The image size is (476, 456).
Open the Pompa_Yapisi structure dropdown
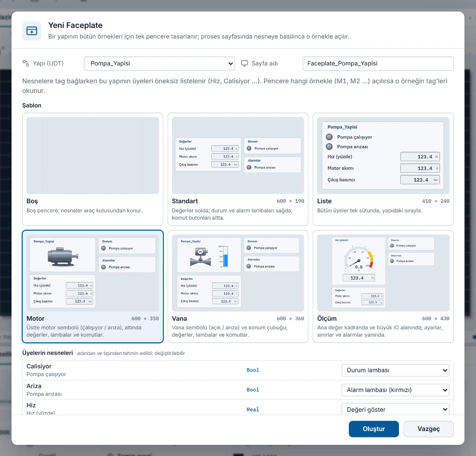click(x=160, y=64)
